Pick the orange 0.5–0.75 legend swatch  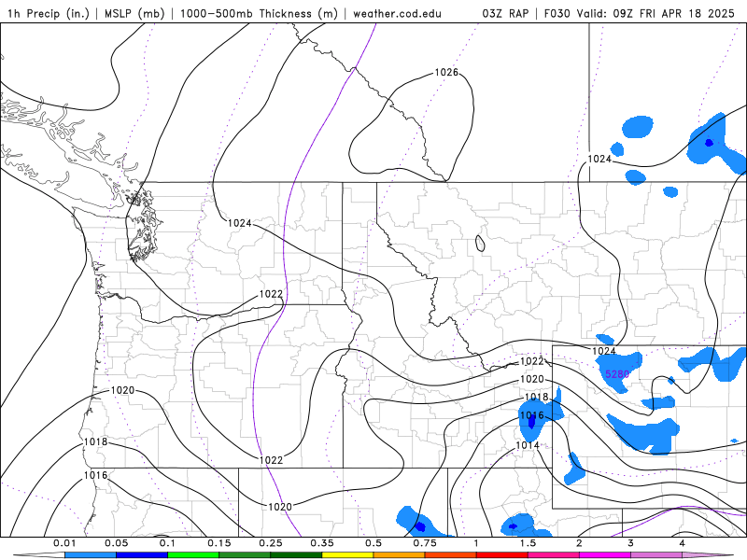tap(400, 555)
